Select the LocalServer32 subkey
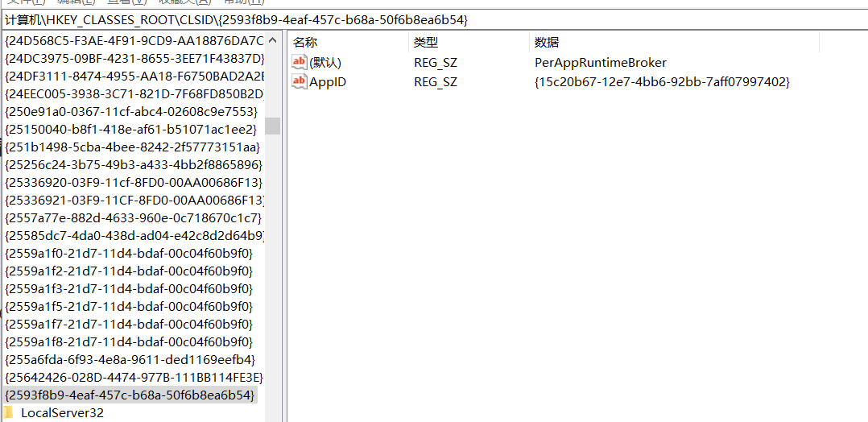The height and width of the screenshot is (422, 868). pyautogui.click(x=62, y=413)
